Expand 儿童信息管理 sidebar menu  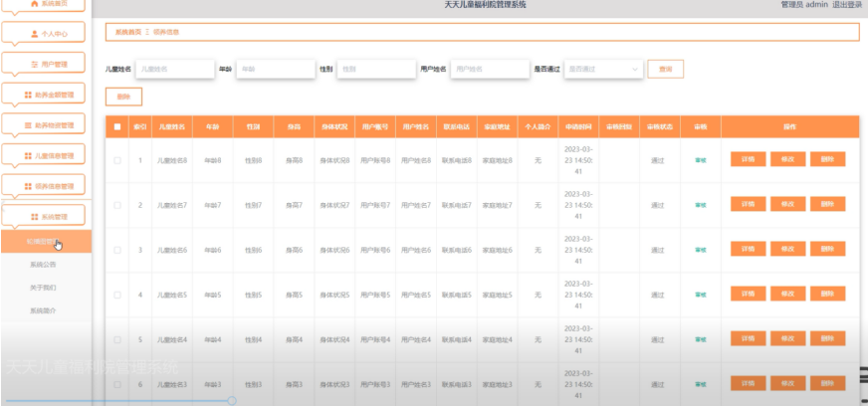(x=43, y=156)
